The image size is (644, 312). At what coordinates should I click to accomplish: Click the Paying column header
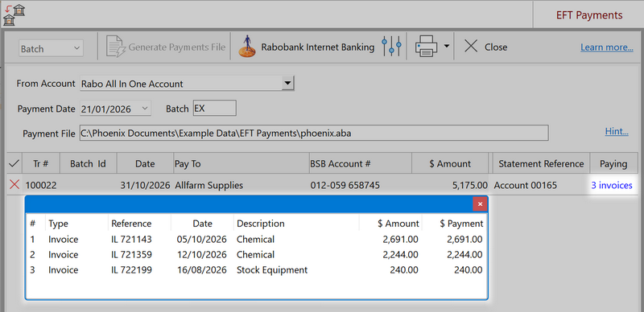pyautogui.click(x=613, y=164)
